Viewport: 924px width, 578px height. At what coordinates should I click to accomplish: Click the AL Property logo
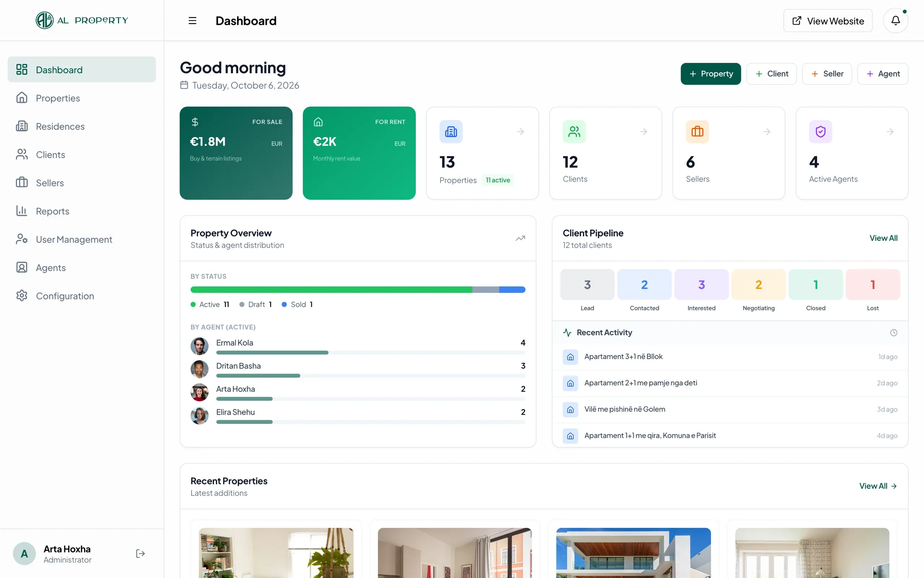(82, 20)
